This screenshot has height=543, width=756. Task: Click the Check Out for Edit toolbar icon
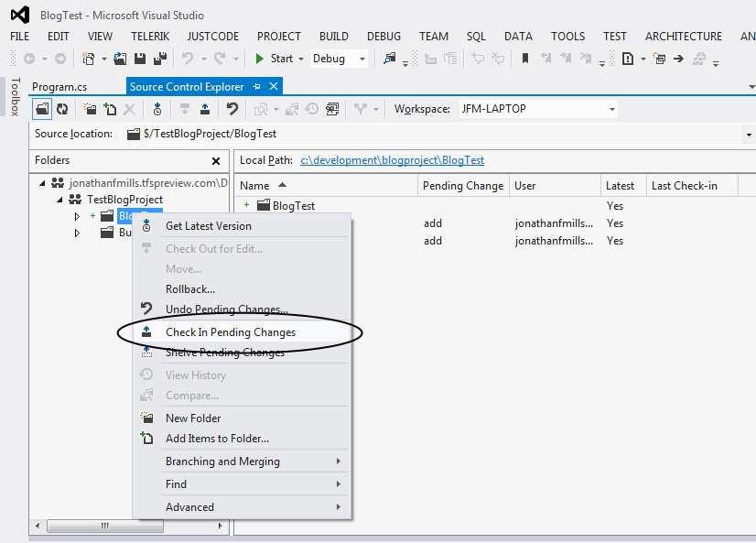185,109
